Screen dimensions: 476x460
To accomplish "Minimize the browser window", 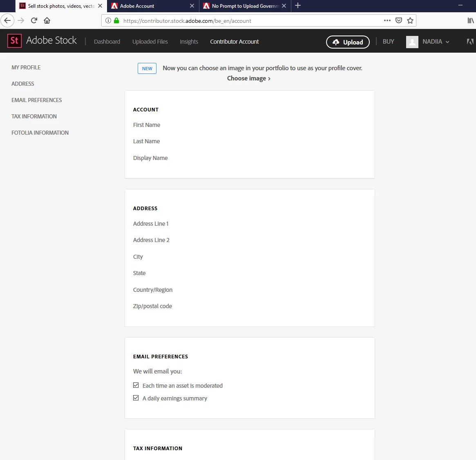I will tap(460, 5).
